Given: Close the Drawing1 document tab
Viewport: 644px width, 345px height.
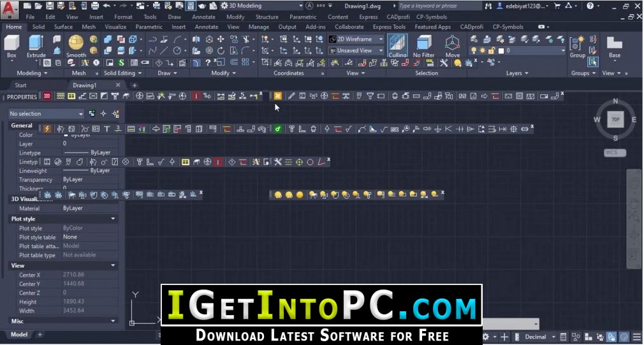Looking at the screenshot, I should (x=118, y=85).
